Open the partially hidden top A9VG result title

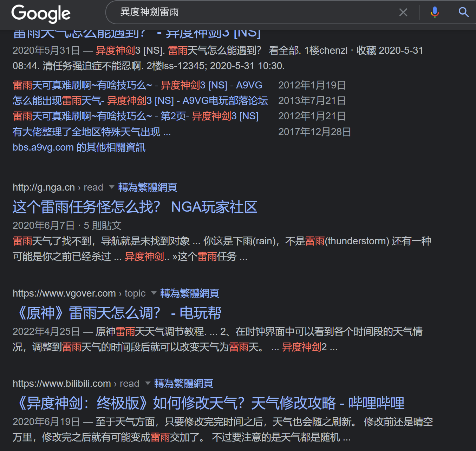(137, 34)
